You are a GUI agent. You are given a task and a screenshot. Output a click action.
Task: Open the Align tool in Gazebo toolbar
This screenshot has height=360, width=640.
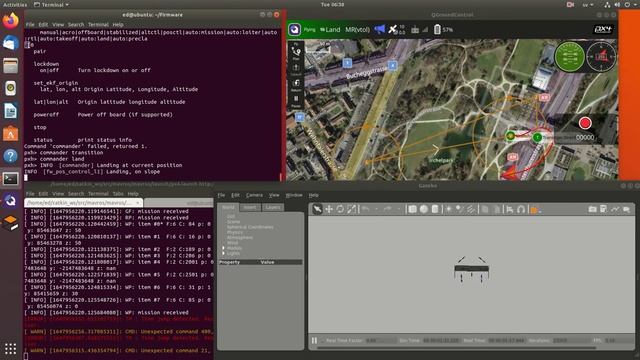510,209
